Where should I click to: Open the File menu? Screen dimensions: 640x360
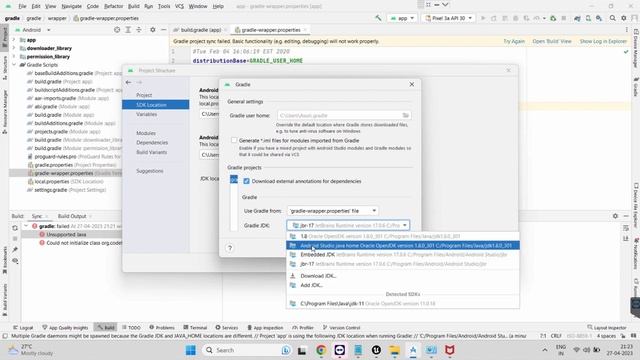coord(22,6)
